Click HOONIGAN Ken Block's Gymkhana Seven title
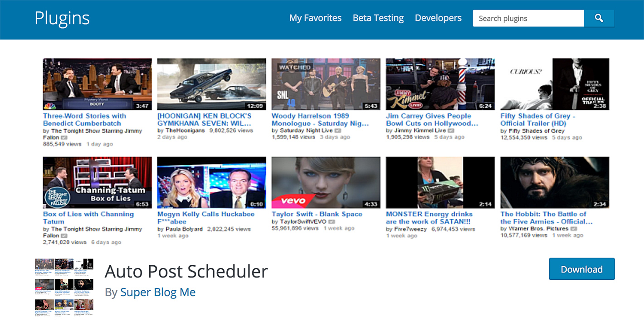The image size is (644, 332). (204, 119)
